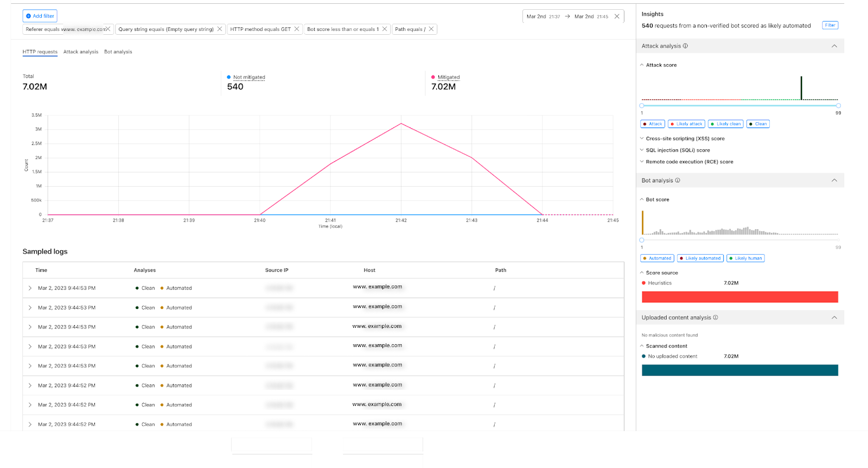Collapse Uploaded content analysis section

tap(834, 318)
